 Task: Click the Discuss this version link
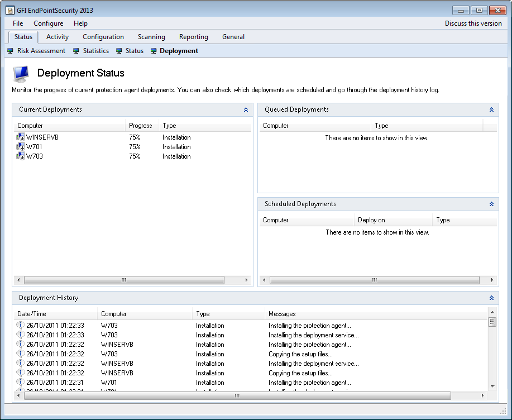pyautogui.click(x=473, y=23)
